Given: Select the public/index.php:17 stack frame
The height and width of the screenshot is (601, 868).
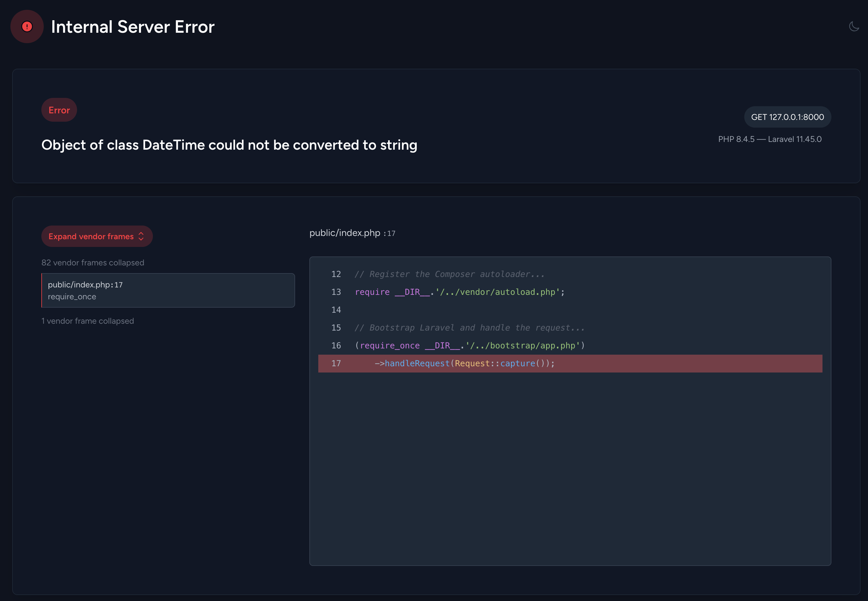Looking at the screenshot, I should pos(168,290).
